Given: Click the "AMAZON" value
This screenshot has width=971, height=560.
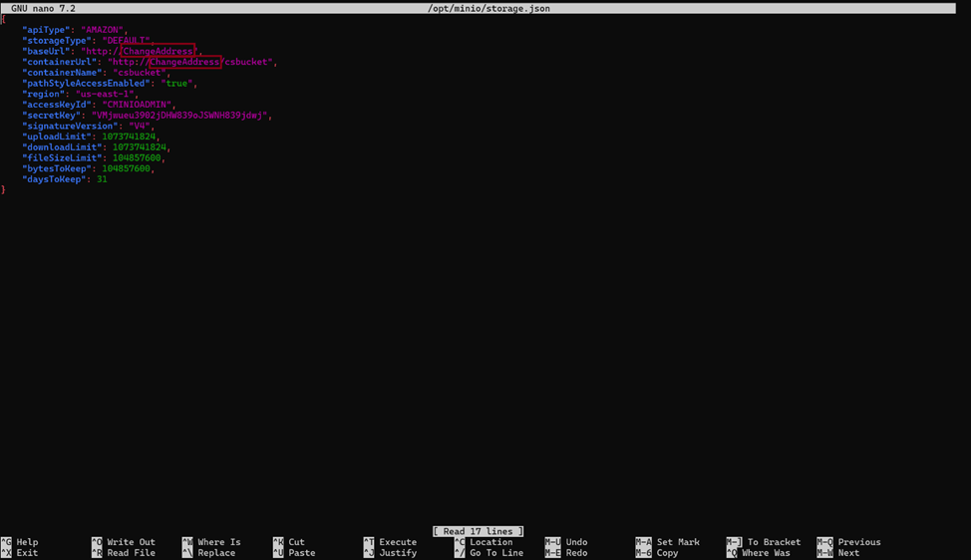Looking at the screenshot, I should (x=102, y=30).
